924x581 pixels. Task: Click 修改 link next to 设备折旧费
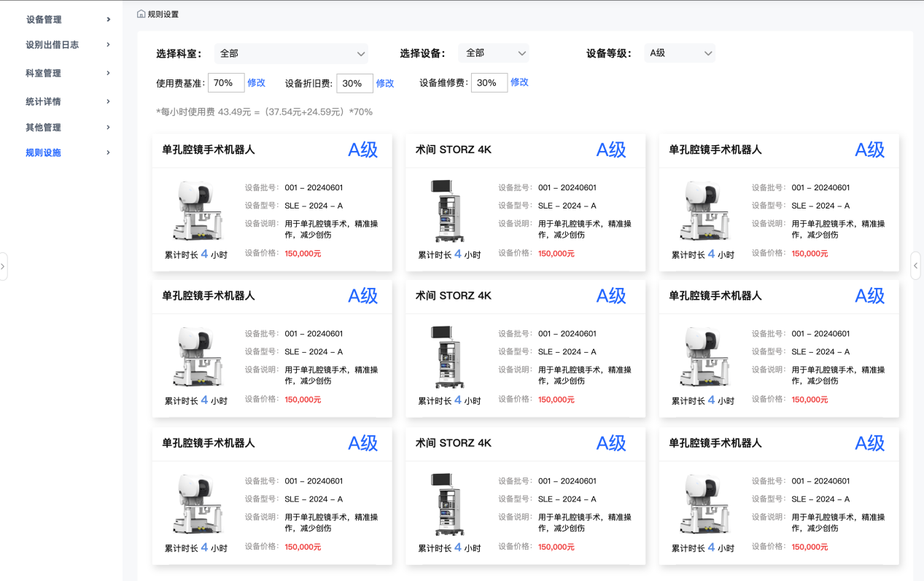(384, 83)
